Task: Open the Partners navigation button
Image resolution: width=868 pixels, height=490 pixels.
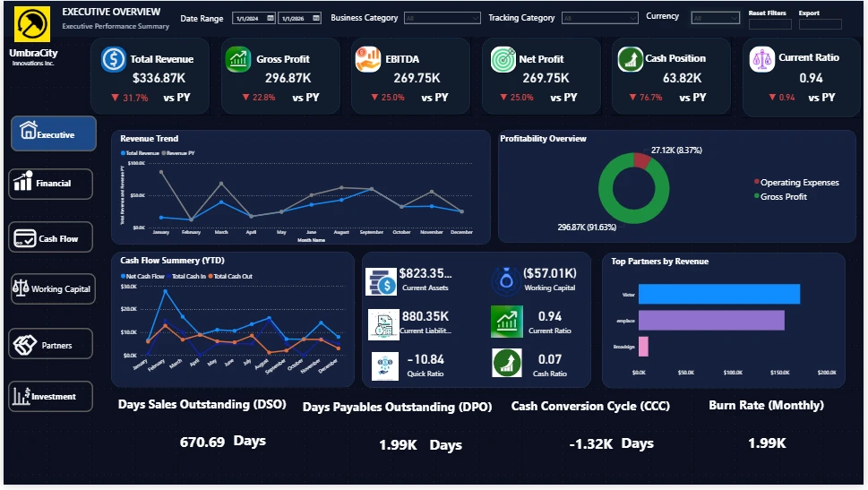Action: pos(50,344)
